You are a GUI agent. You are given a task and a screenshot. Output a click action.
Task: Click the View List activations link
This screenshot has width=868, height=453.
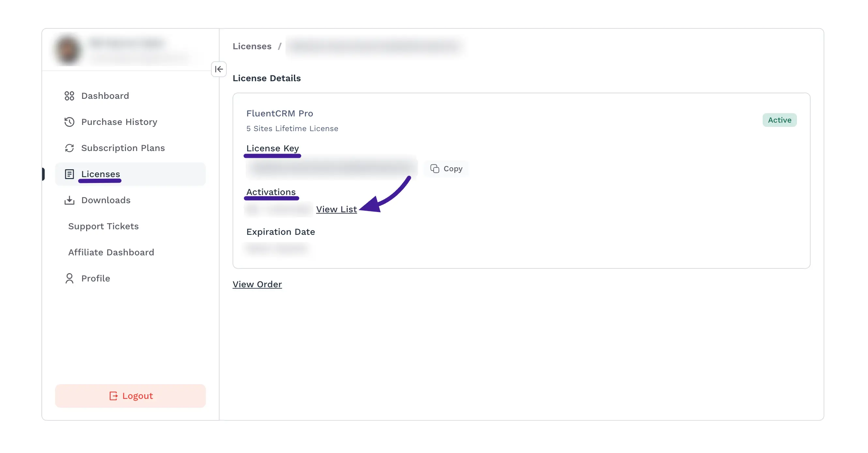click(336, 209)
